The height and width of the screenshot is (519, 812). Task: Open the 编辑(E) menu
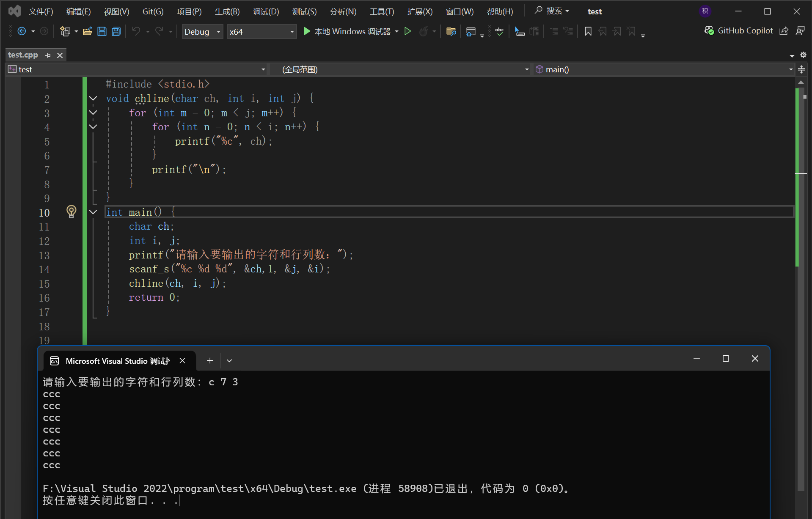click(x=79, y=11)
